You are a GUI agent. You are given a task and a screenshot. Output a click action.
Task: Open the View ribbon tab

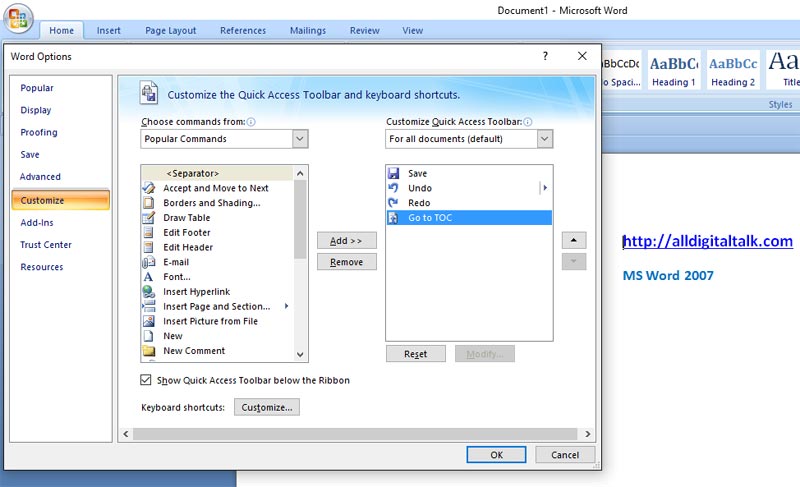412,31
